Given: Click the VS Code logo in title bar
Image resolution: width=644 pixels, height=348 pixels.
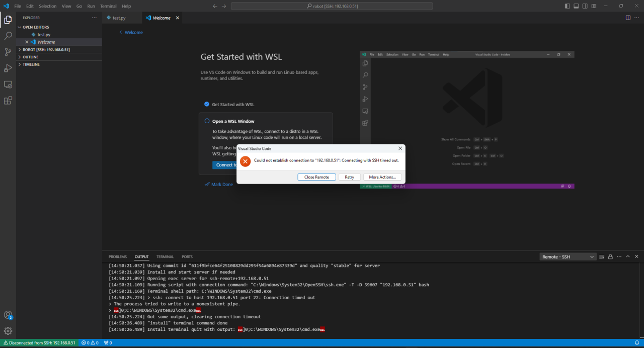Looking at the screenshot, I should coord(6,6).
